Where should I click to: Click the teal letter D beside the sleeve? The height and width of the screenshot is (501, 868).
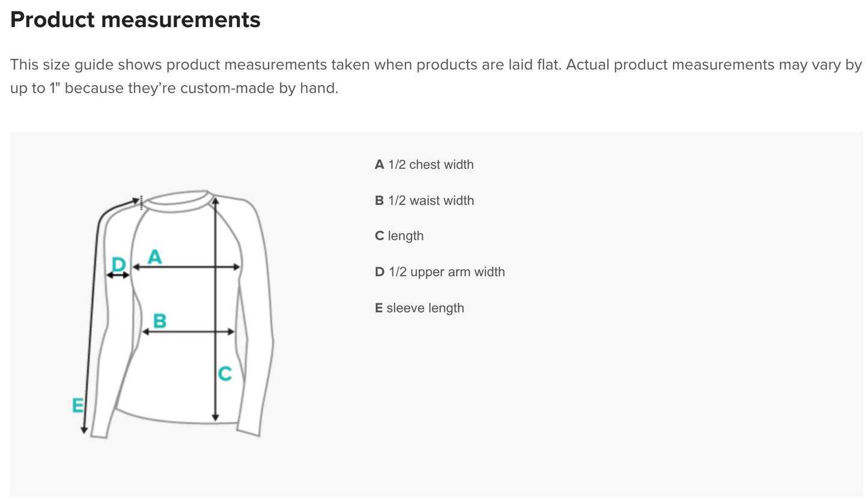[119, 264]
